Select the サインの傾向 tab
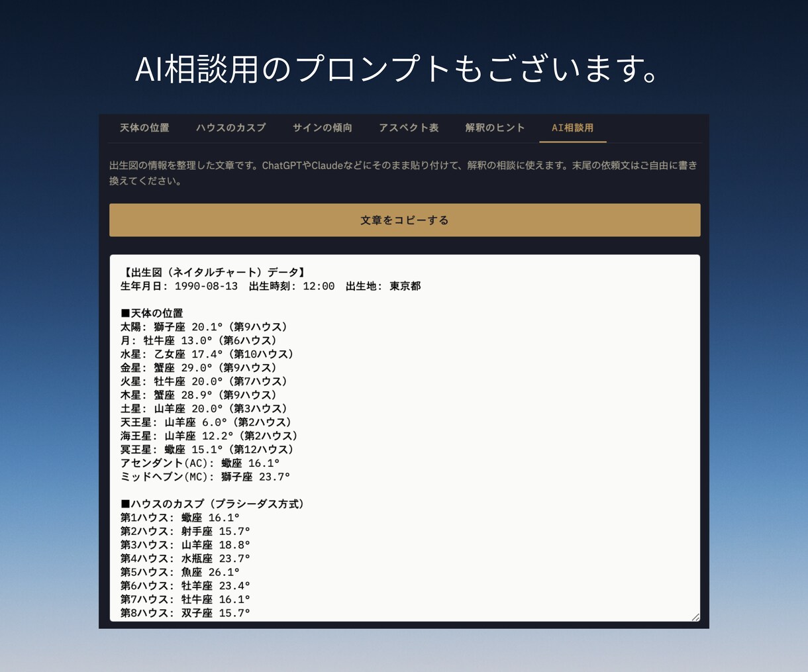The width and height of the screenshot is (808, 672). [x=323, y=128]
